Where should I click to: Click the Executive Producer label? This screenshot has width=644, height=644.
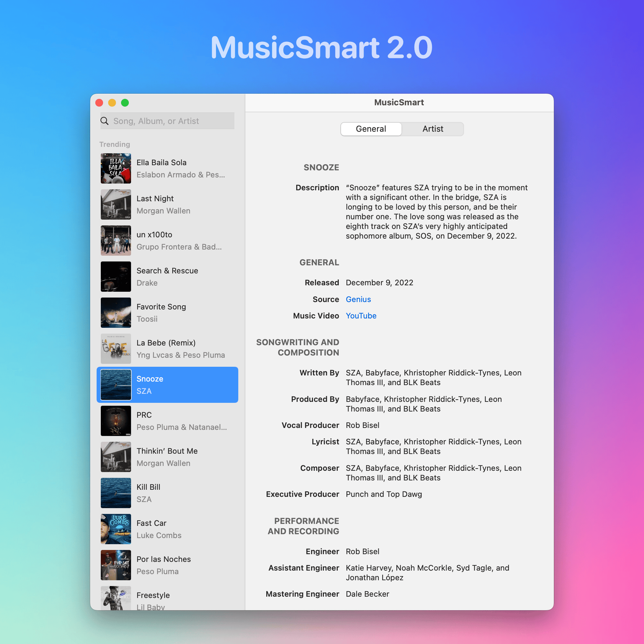coord(302,494)
